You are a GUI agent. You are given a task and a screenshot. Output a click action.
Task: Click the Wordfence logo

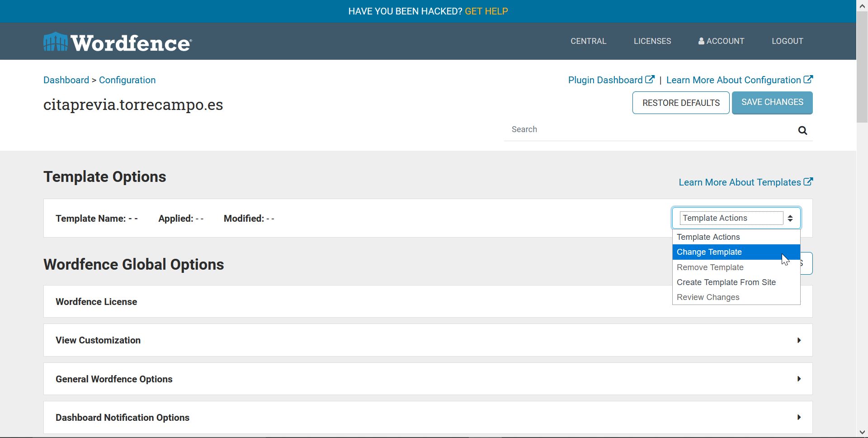click(x=118, y=42)
